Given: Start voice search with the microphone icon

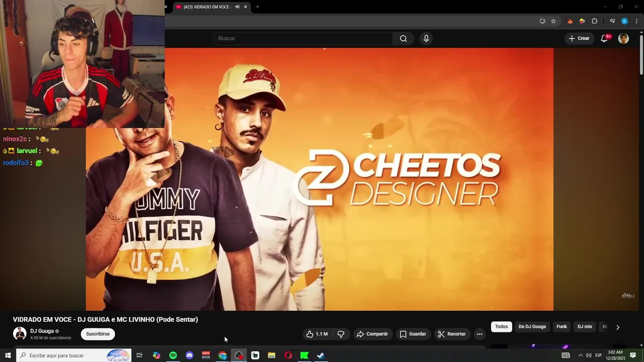Looking at the screenshot, I should click(x=426, y=39).
